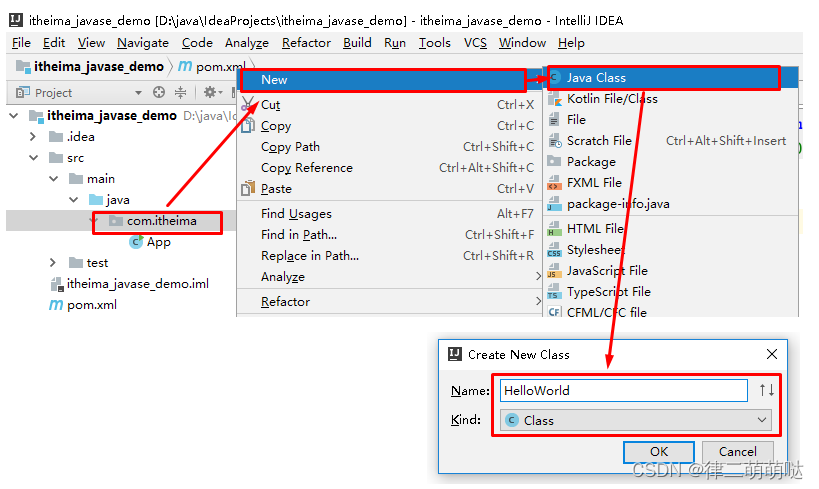Viewport: 819px width, 489px height.
Task: Open the Tools menu
Action: coord(435,43)
